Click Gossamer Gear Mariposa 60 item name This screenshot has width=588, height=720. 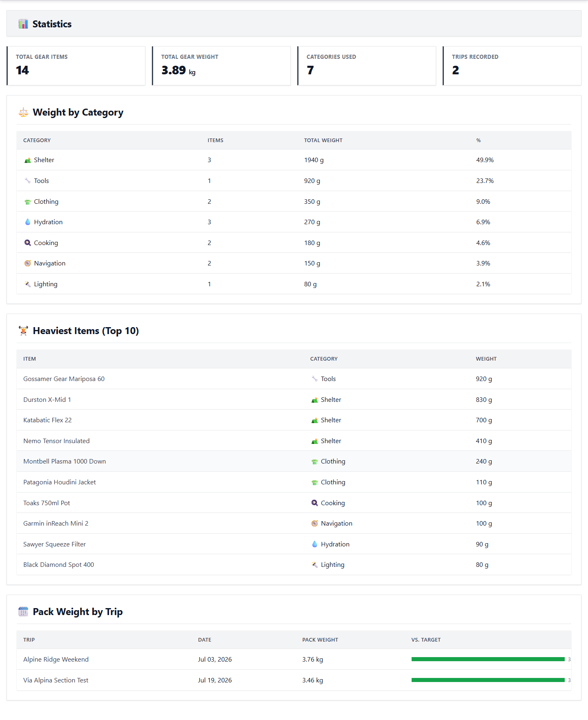tap(64, 379)
